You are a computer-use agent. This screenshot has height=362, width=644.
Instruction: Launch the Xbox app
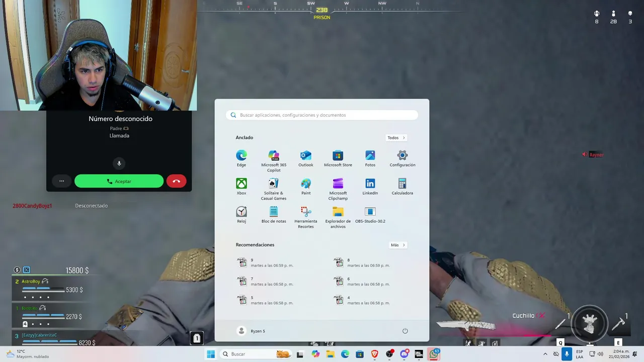point(242,187)
